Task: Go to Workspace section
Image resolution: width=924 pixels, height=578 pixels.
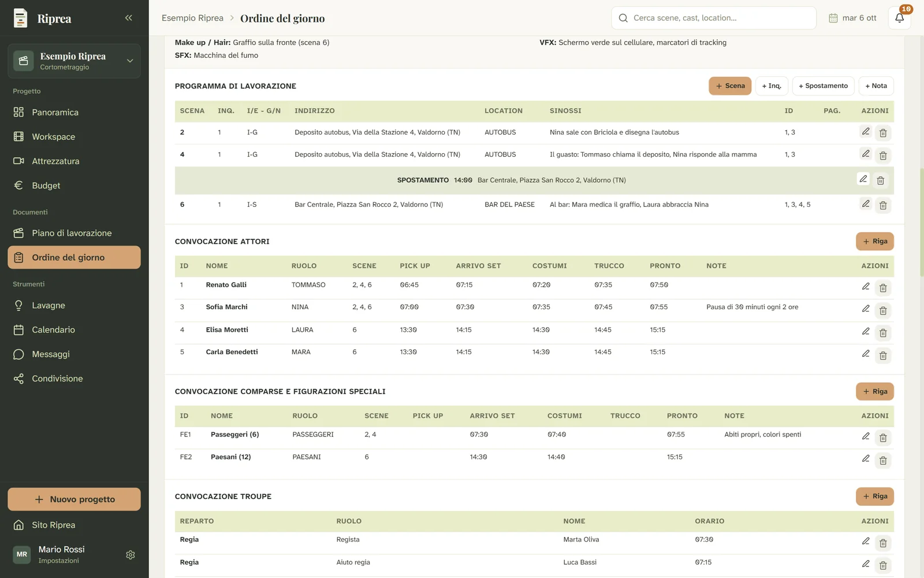Action: pyautogui.click(x=74, y=136)
